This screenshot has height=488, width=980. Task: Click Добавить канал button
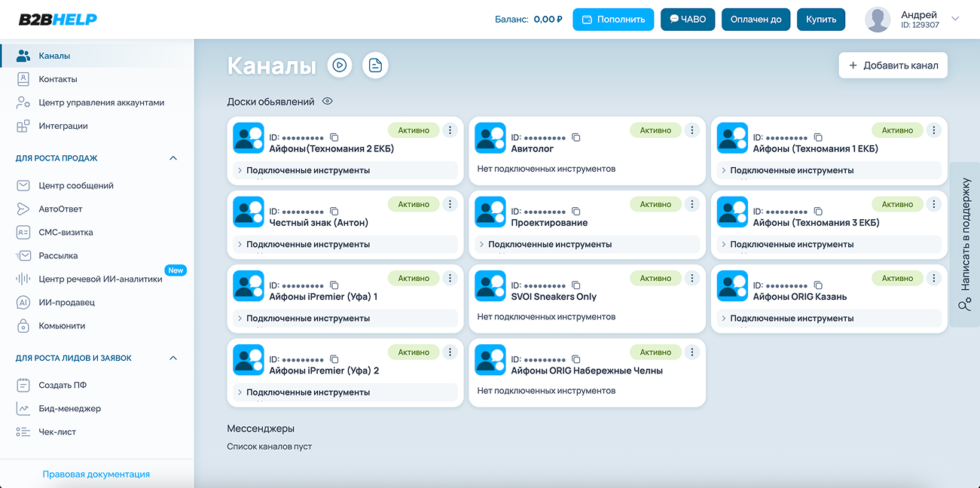click(893, 66)
